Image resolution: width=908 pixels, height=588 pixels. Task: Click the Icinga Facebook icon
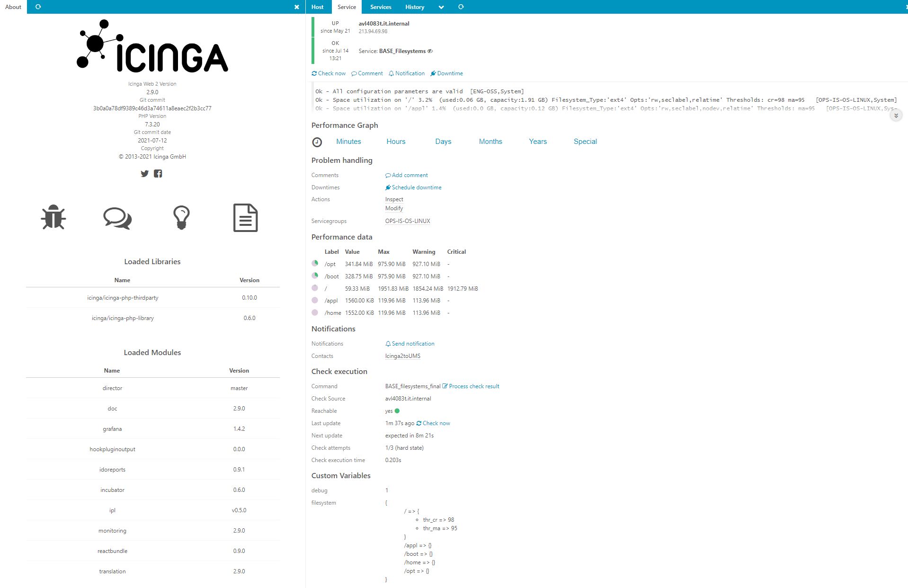[158, 174]
